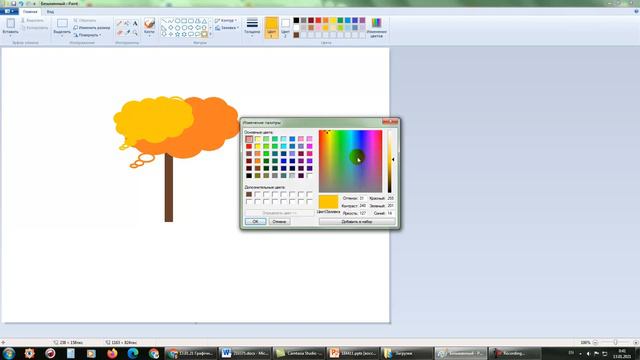This screenshot has height=360, width=640.
Task: Open the Кисти brushes dropdown arrow
Action: coord(149,36)
